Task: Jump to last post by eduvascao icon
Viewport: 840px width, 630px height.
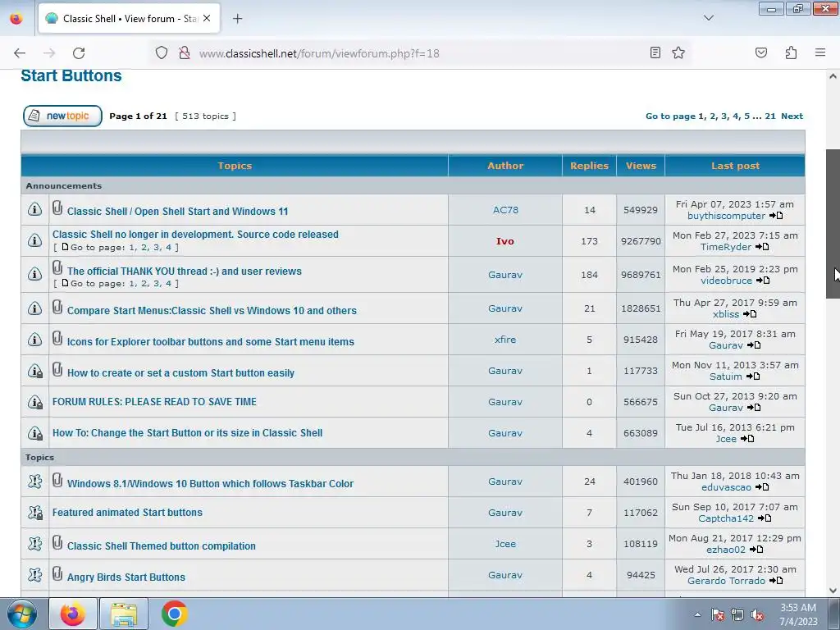Action: click(x=762, y=487)
